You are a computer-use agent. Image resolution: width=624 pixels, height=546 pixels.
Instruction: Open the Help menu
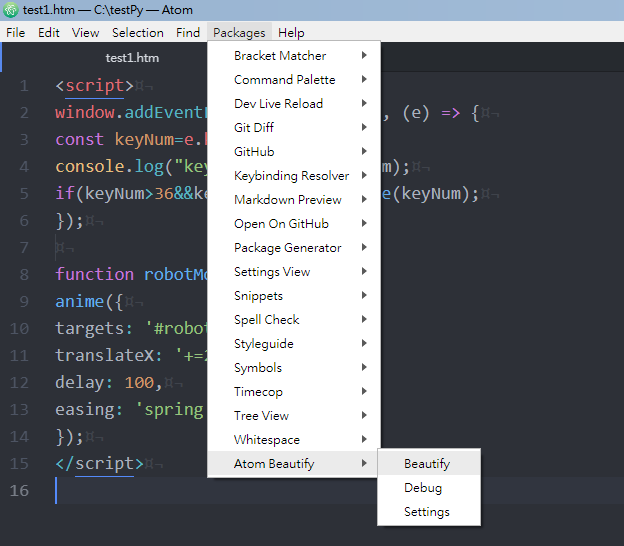coord(291,33)
